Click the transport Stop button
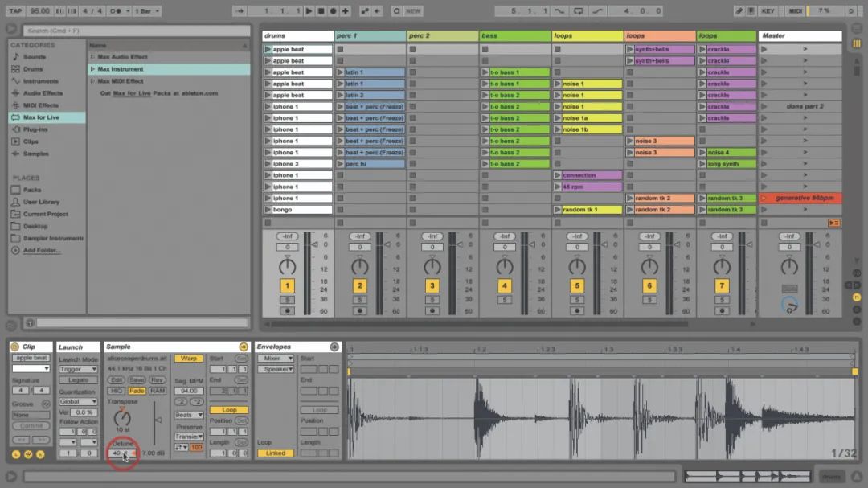Screen dimensions: 868x488 click(321, 11)
